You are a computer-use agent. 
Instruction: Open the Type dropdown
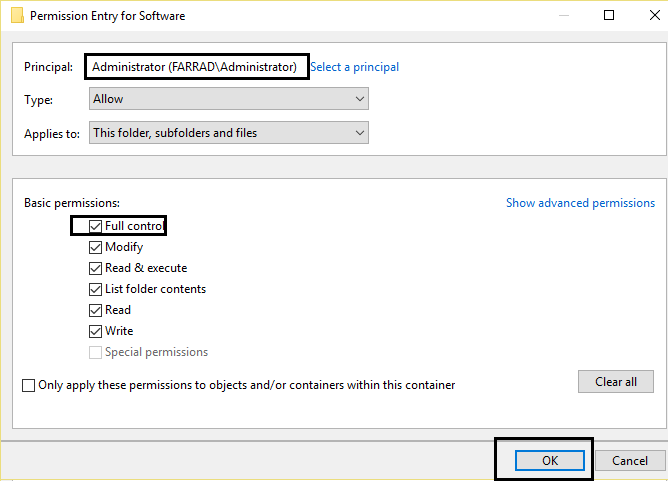[x=228, y=99]
